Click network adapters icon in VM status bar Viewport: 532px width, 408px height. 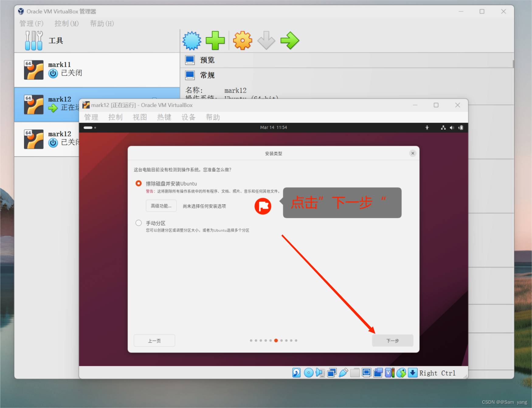click(332, 373)
